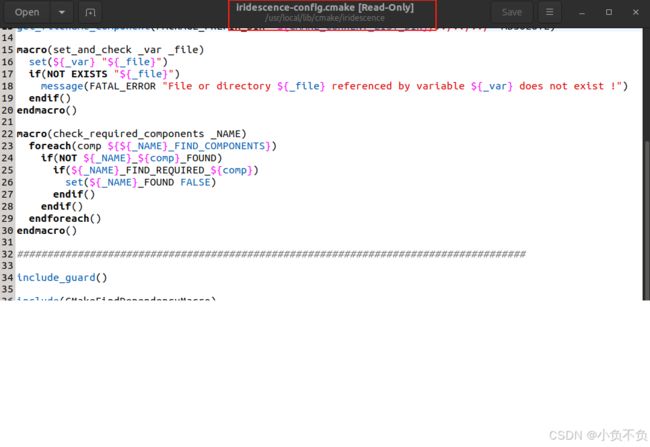650x447 pixels.
Task: Close the editor window
Action: click(x=635, y=12)
